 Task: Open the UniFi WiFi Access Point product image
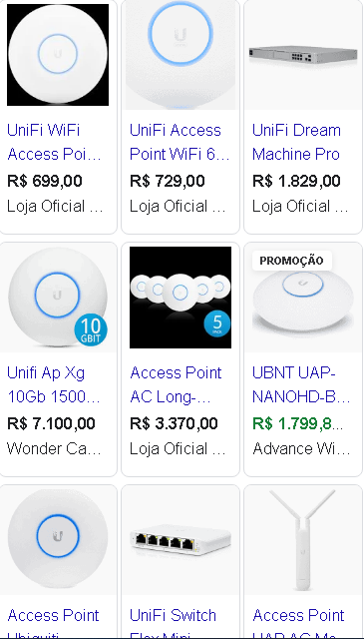(x=58, y=55)
